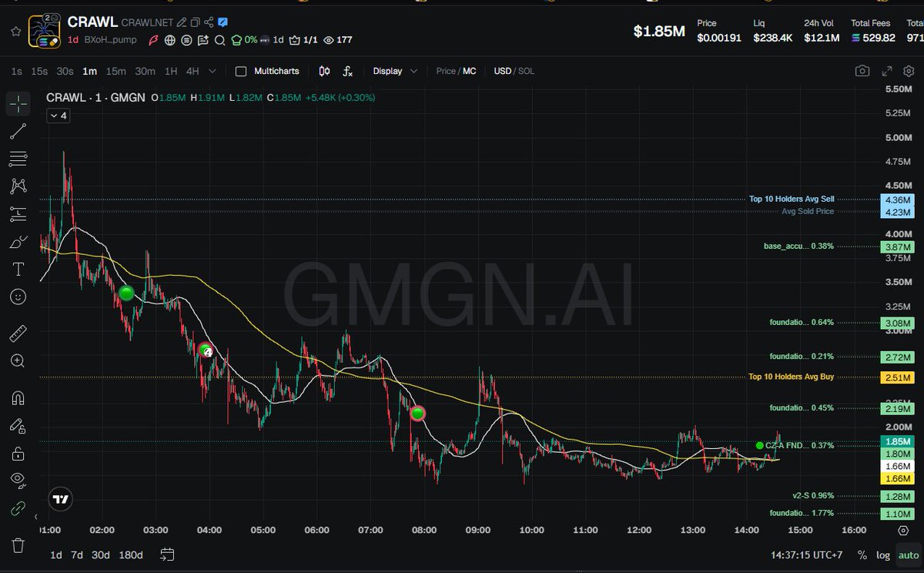Open the Display dropdown
This screenshot has width=924, height=573.
395,71
